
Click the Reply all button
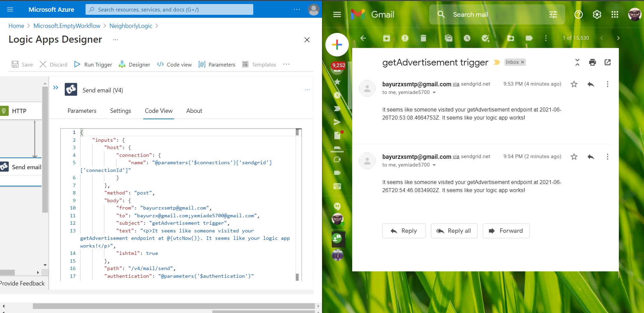pyautogui.click(x=454, y=231)
